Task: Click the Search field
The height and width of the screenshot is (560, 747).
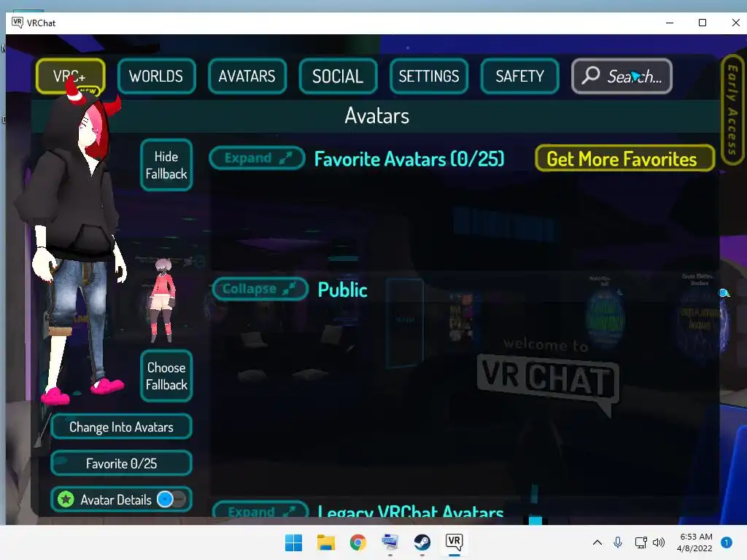Action: 622,76
